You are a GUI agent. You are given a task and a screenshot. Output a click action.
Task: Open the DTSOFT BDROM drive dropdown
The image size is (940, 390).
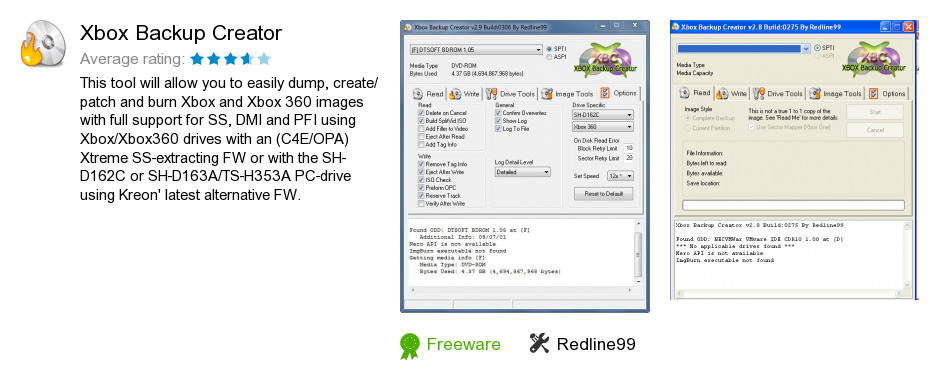[x=476, y=50]
